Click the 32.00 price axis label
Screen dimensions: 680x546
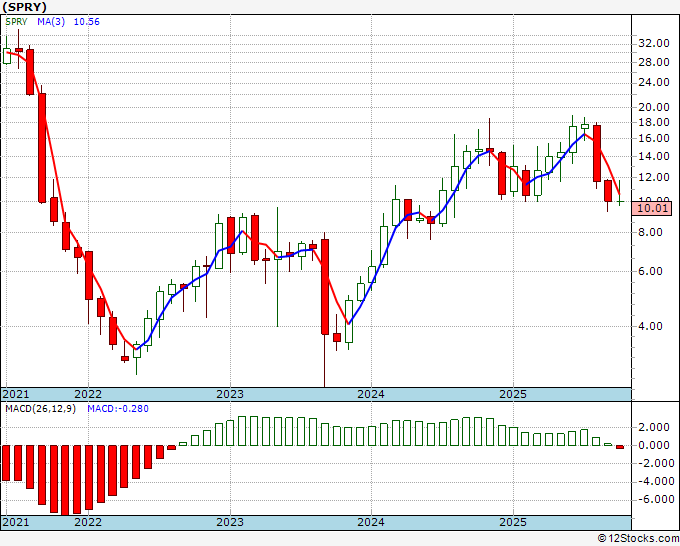click(654, 43)
